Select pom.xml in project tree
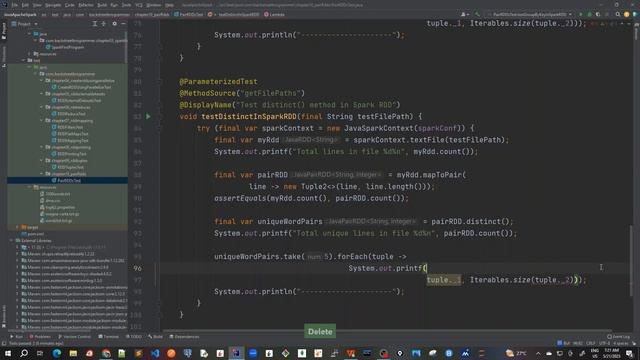The height and width of the screenshot is (360, 640). [33, 234]
